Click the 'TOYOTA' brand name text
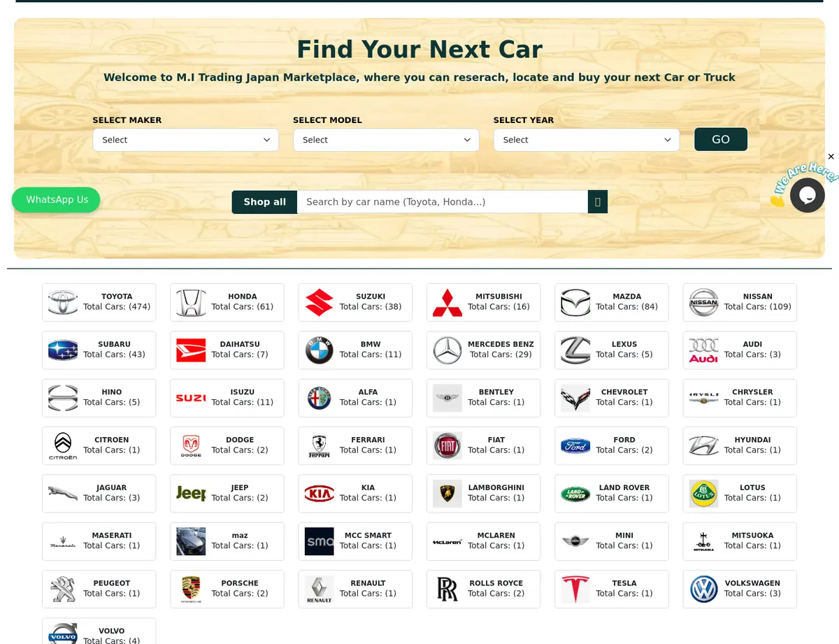 click(x=117, y=296)
